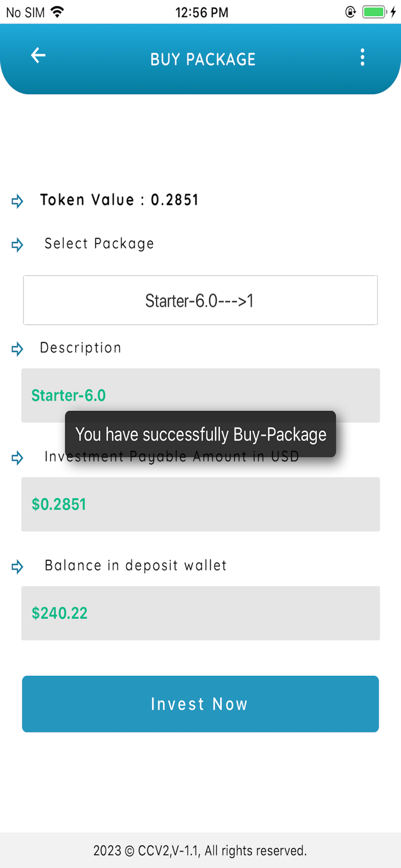
Task: Click arrow icon beside Balance in deposit wallet
Action: pos(17,566)
